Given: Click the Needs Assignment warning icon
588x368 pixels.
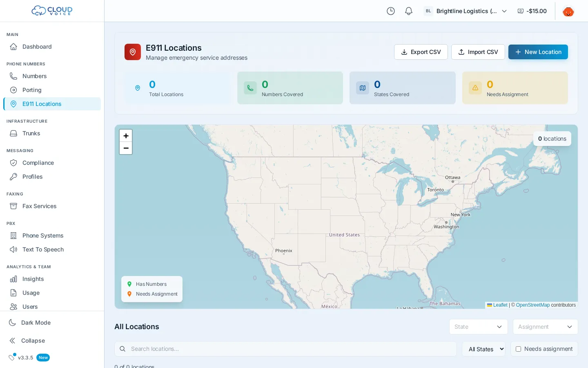Looking at the screenshot, I should pyautogui.click(x=475, y=88).
